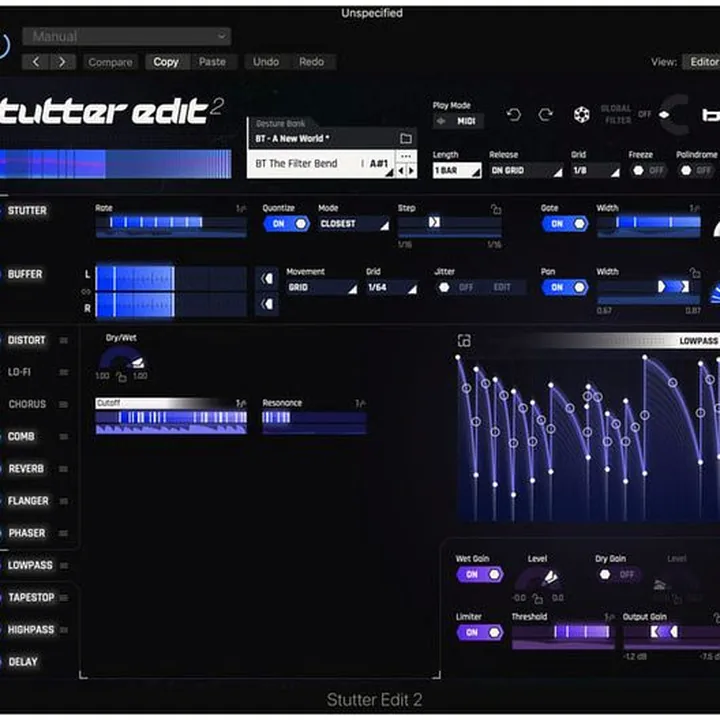
Task: Click the Dry/Wet lock icon
Action: (x=121, y=377)
